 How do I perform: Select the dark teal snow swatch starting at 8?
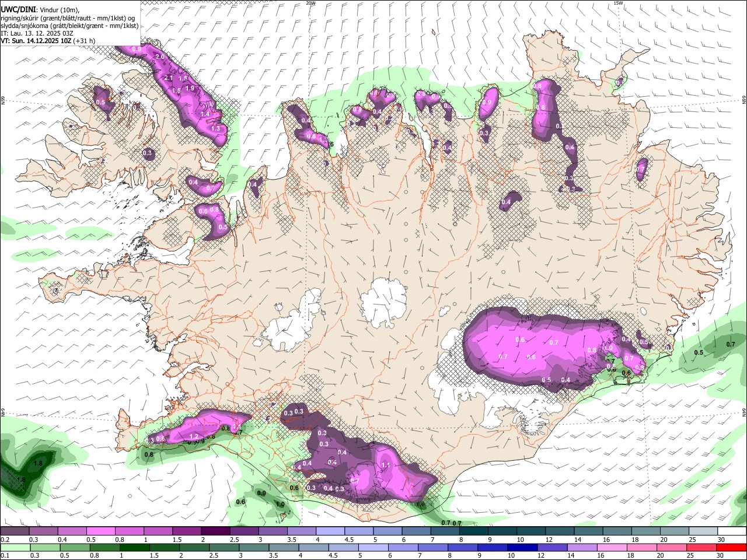pyautogui.click(x=474, y=531)
